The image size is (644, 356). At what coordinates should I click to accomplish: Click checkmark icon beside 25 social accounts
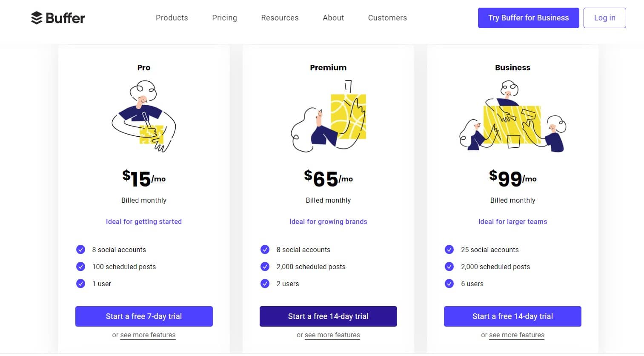449,250
